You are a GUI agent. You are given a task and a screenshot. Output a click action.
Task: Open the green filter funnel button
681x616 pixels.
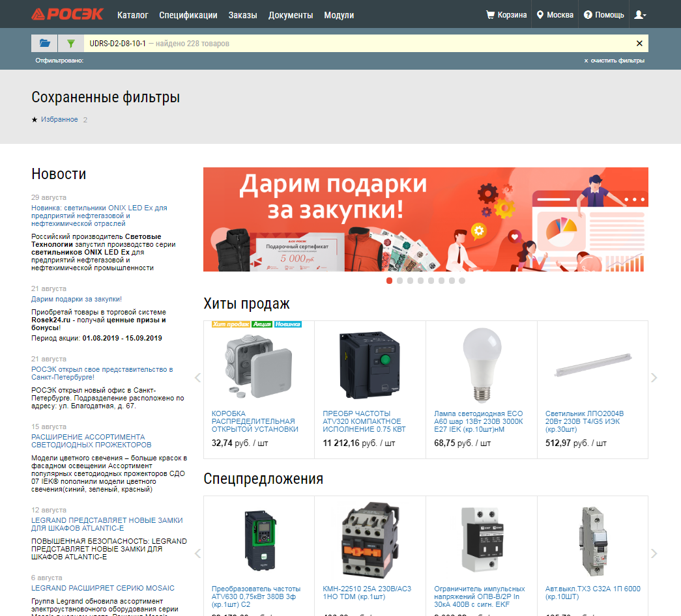click(71, 44)
